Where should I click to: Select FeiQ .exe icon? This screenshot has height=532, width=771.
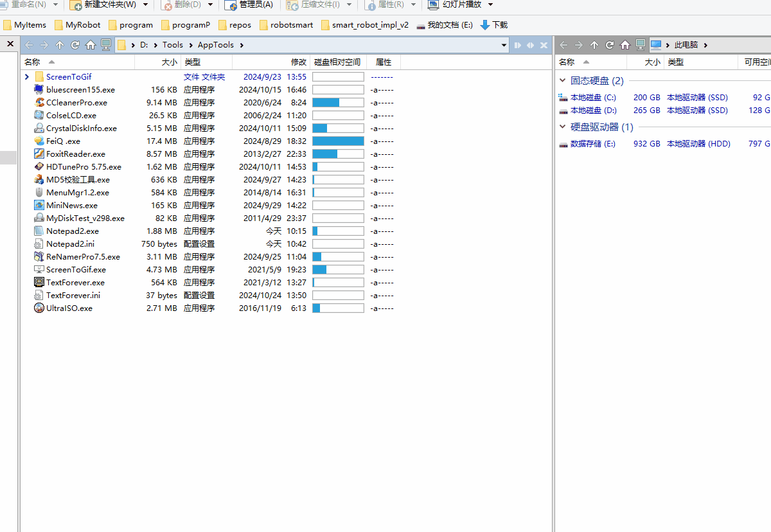point(40,141)
